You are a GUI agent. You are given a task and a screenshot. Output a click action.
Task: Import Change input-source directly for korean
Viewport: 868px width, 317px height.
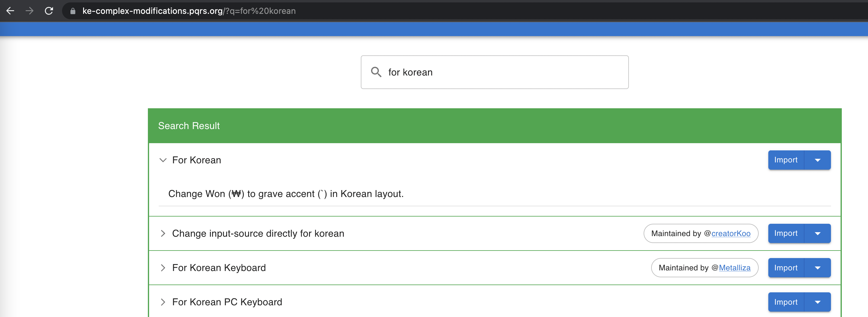(x=786, y=234)
